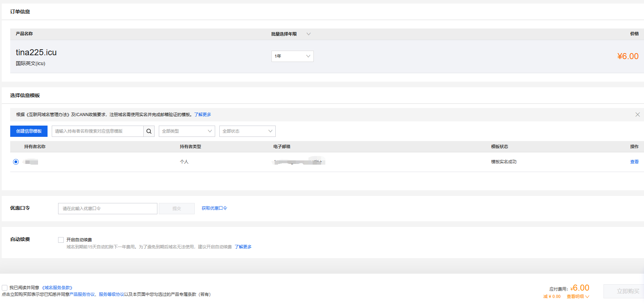Click the 优惠口令 input field
The image size is (644, 305).
pos(107,209)
